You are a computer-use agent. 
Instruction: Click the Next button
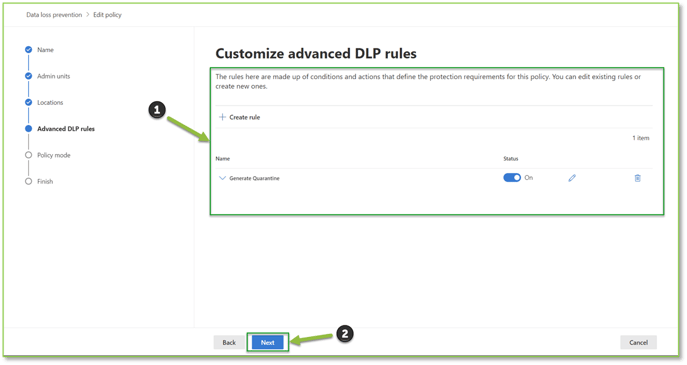click(268, 342)
